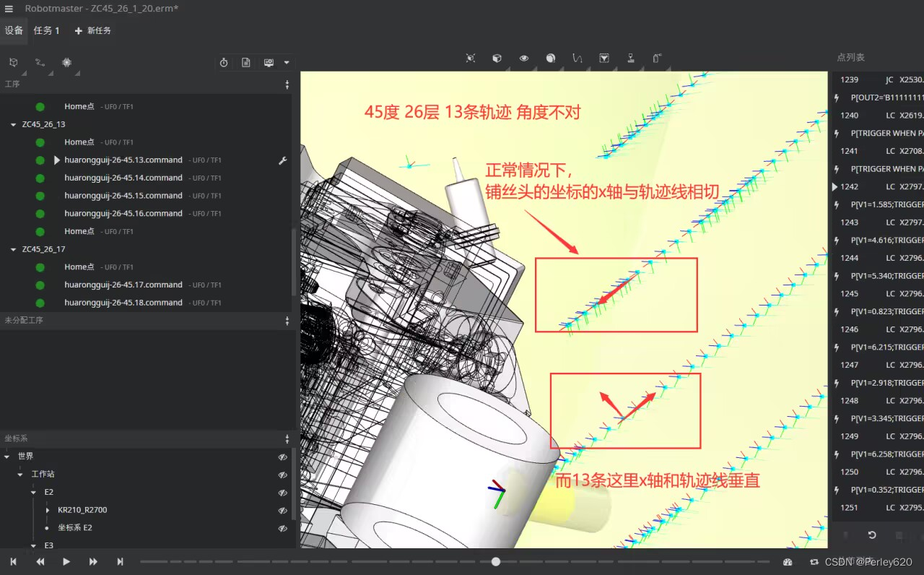The width and height of the screenshot is (924, 575).
Task: Click the speedometer playback speed icon
Action: pyautogui.click(x=788, y=561)
